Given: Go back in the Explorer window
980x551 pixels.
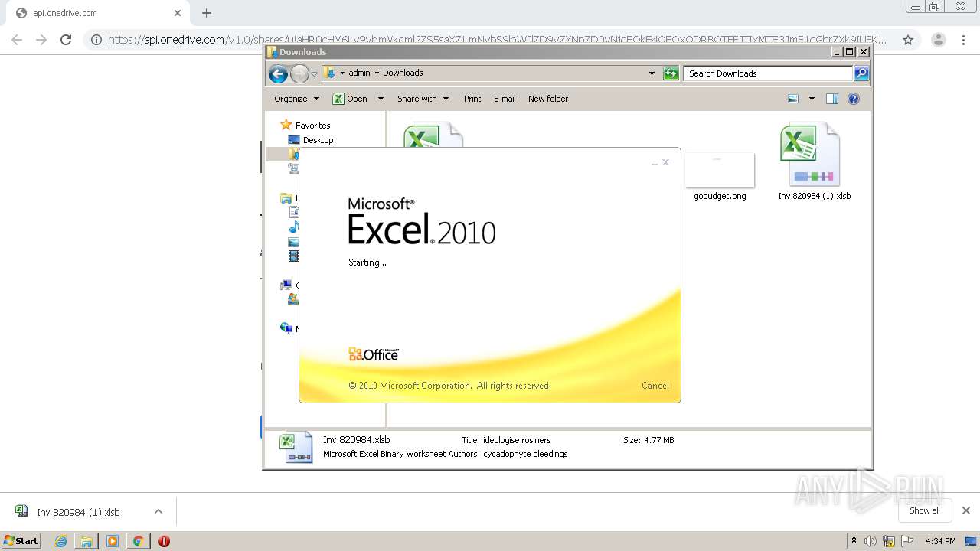Looking at the screenshot, I should [x=279, y=73].
